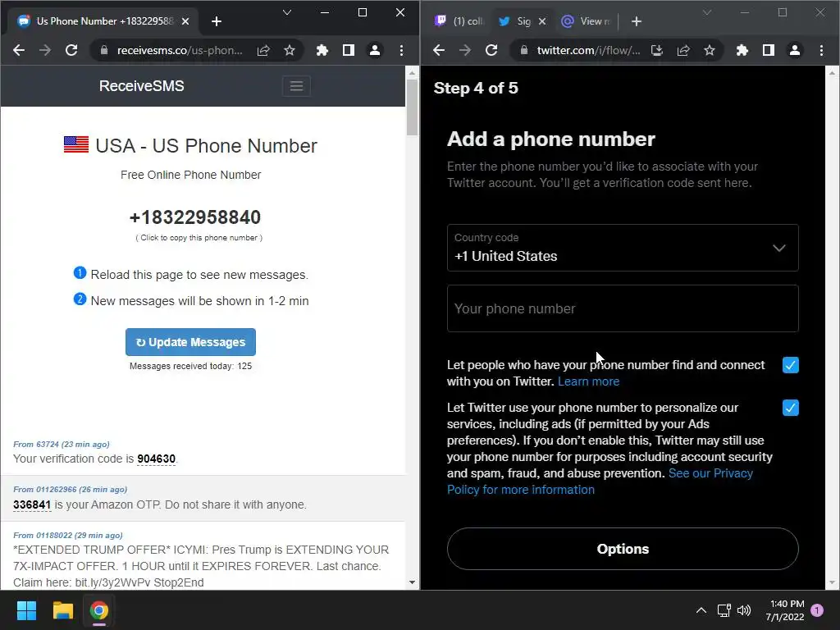Select the verification code 904630

coord(157,459)
